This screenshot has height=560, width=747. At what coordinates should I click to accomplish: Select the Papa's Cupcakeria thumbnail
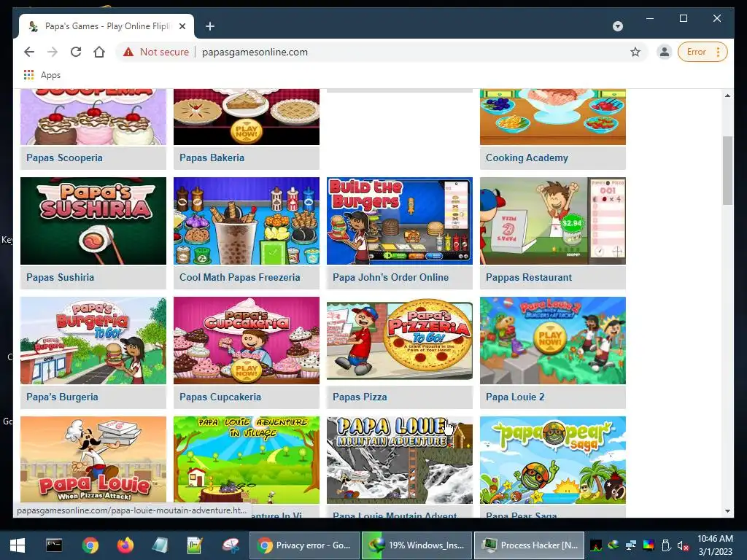(x=247, y=341)
